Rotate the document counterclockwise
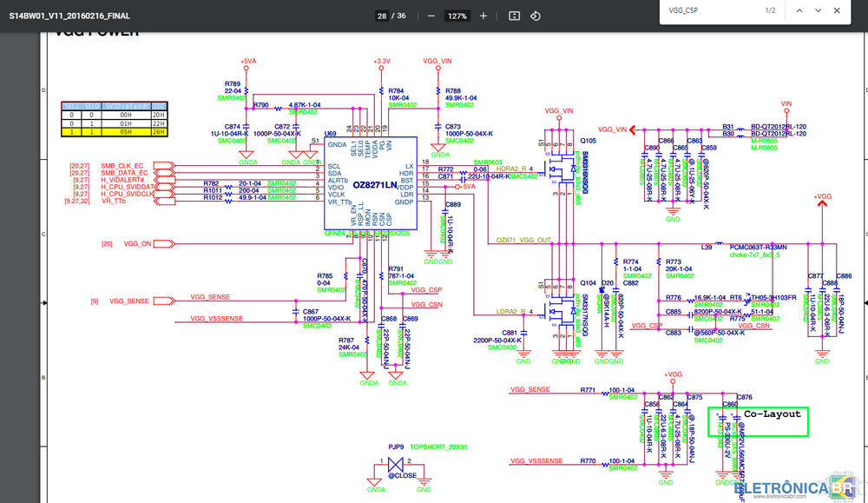 coord(536,16)
